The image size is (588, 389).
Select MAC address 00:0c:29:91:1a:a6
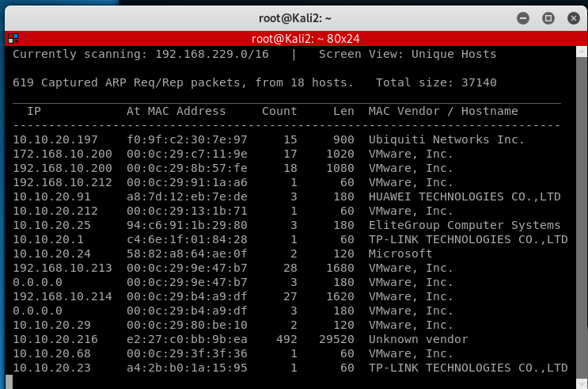[x=187, y=182]
